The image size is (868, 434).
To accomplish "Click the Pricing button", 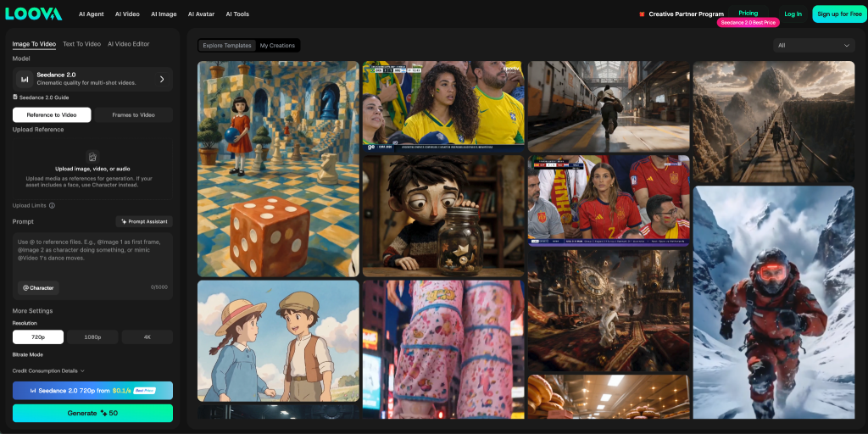I will pyautogui.click(x=748, y=14).
